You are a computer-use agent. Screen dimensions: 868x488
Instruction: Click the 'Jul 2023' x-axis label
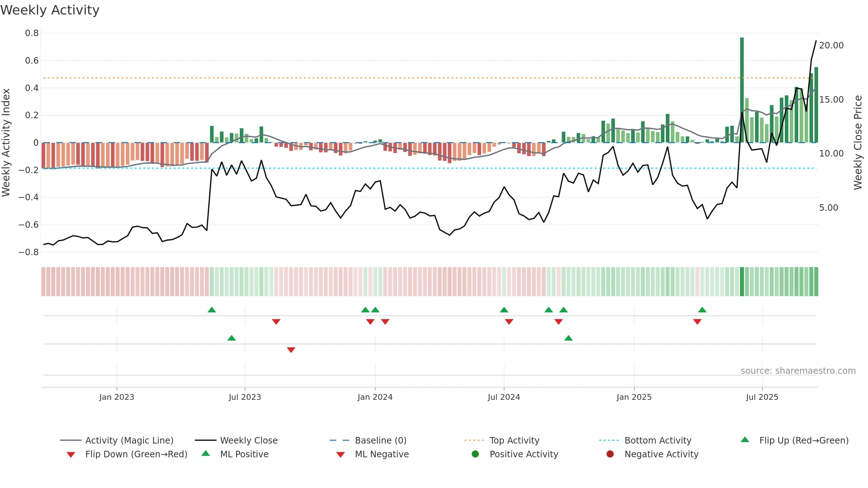coord(245,397)
